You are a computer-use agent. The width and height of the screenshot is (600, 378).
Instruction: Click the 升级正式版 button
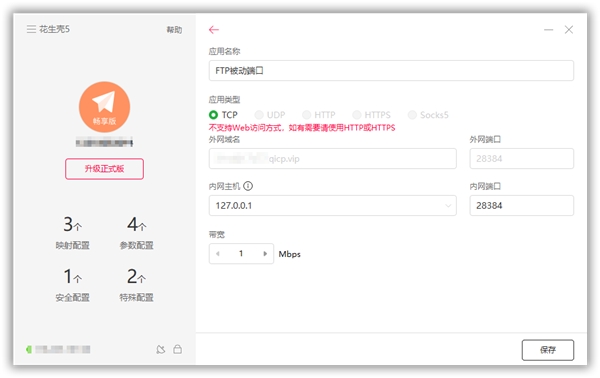[104, 169]
